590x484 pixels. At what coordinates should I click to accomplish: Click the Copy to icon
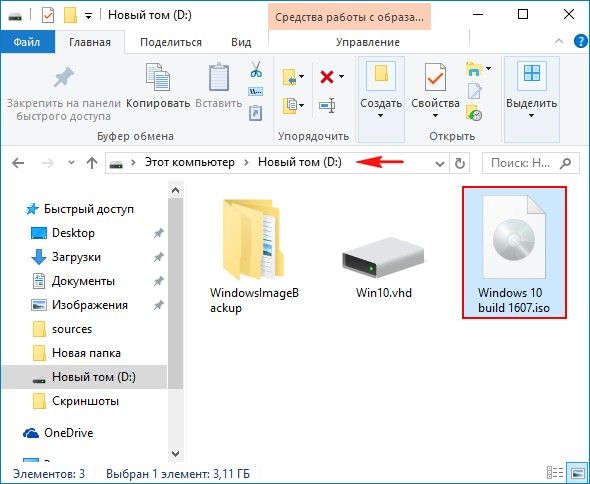pyautogui.click(x=290, y=106)
